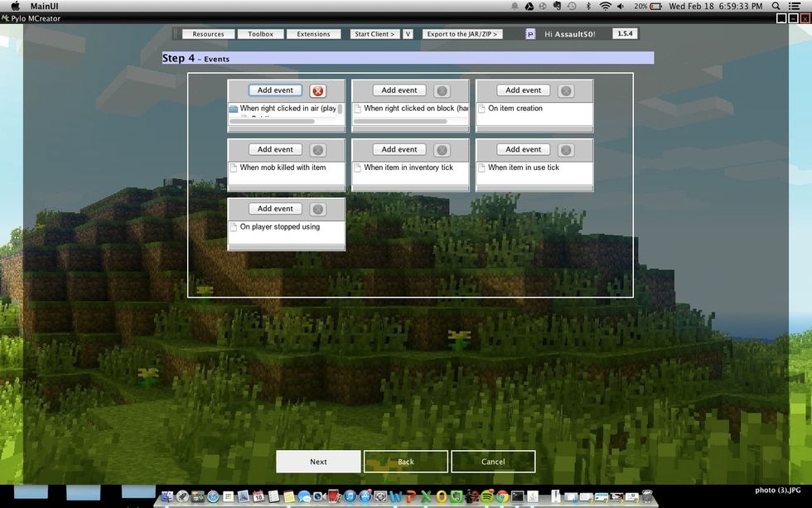Click the Pylo 'P' logo icon

(530, 34)
